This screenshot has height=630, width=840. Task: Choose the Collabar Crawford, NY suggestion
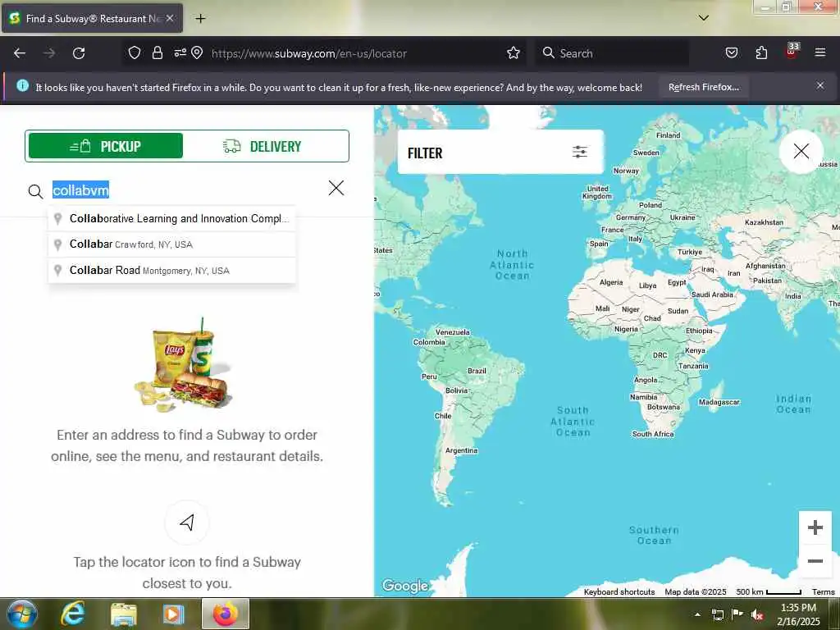(x=172, y=244)
